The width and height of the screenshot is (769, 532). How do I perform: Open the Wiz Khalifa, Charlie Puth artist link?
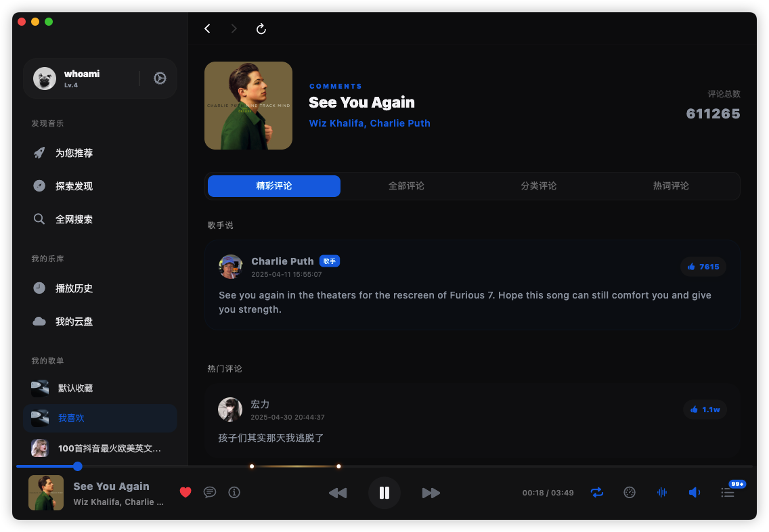click(370, 123)
